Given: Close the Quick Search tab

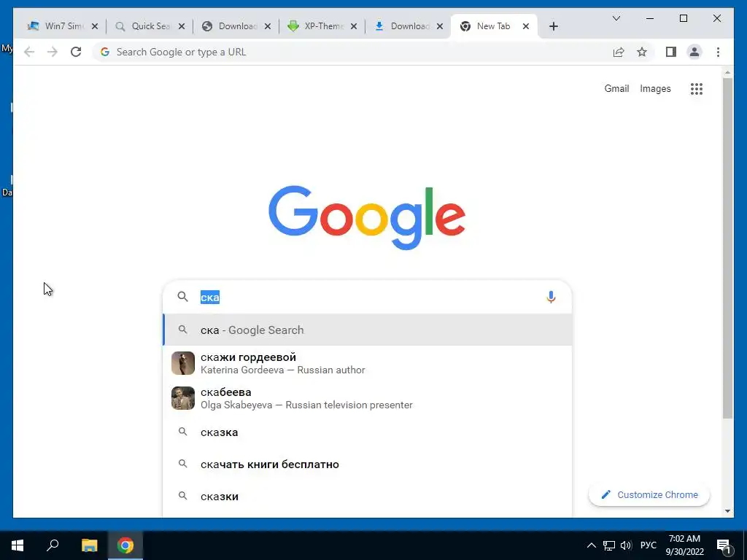Looking at the screenshot, I should pyautogui.click(x=182, y=26).
